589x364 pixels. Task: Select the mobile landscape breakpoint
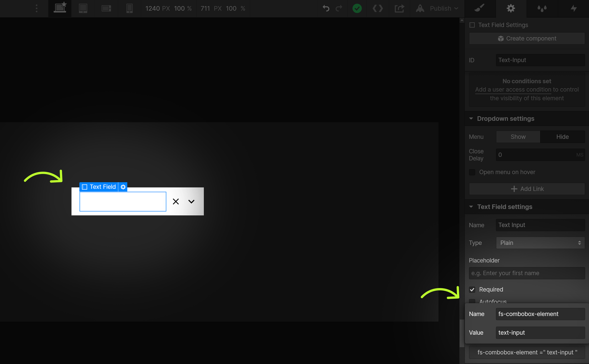pos(106,8)
